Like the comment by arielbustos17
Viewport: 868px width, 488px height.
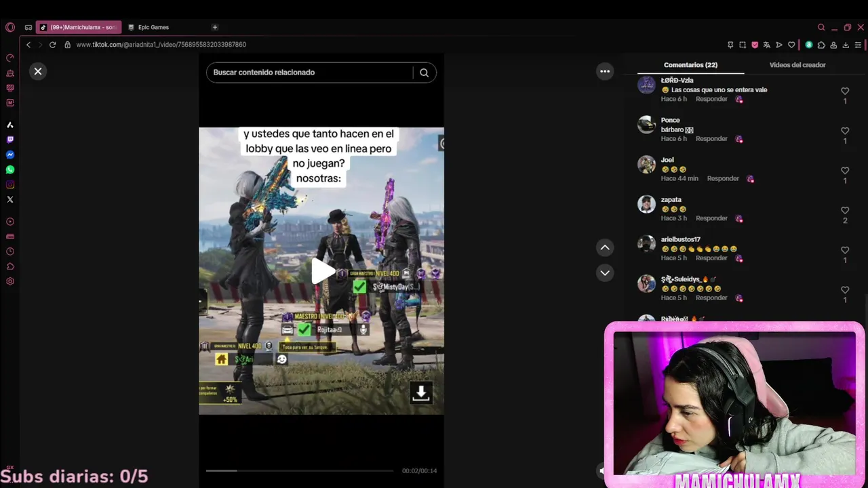845,250
